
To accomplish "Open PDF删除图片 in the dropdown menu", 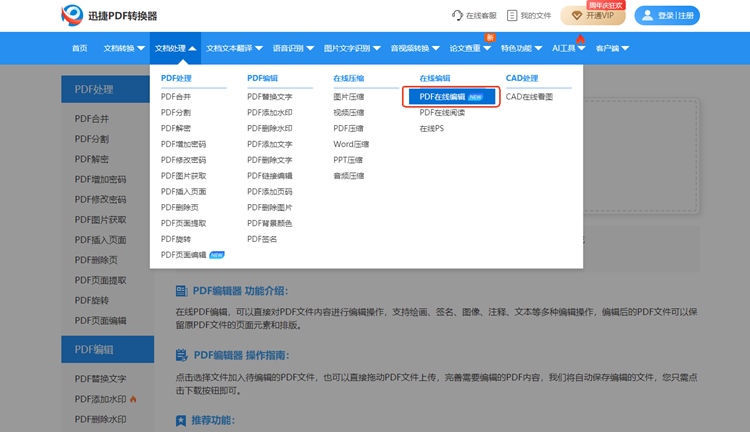I will pyautogui.click(x=269, y=207).
